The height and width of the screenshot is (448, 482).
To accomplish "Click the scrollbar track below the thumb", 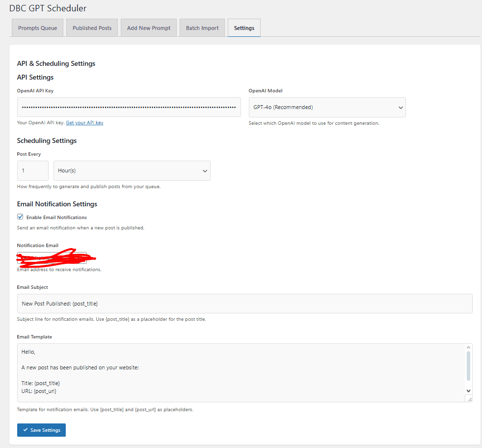I will pyautogui.click(x=468, y=384).
